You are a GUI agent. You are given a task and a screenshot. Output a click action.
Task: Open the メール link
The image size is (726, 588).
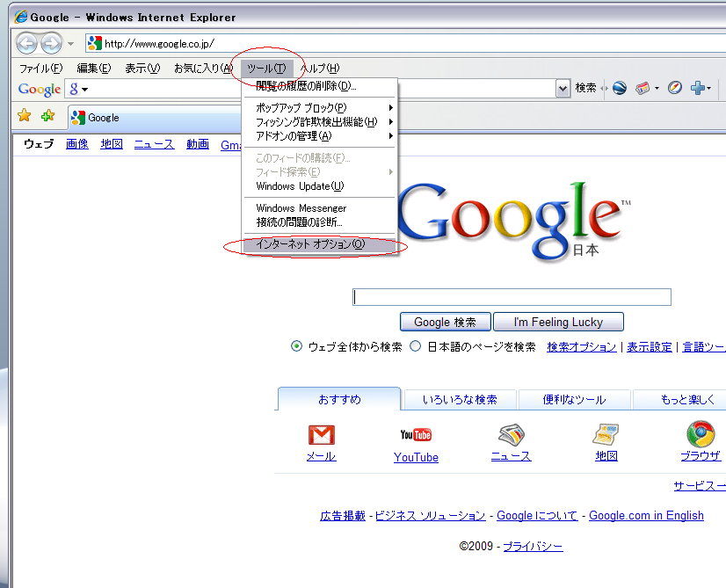tap(322, 456)
